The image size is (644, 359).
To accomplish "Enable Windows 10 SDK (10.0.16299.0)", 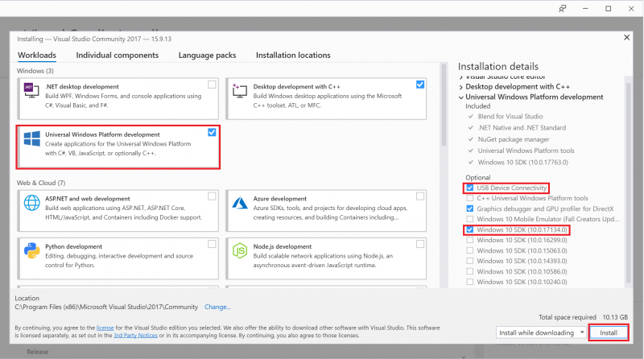I will click(470, 240).
